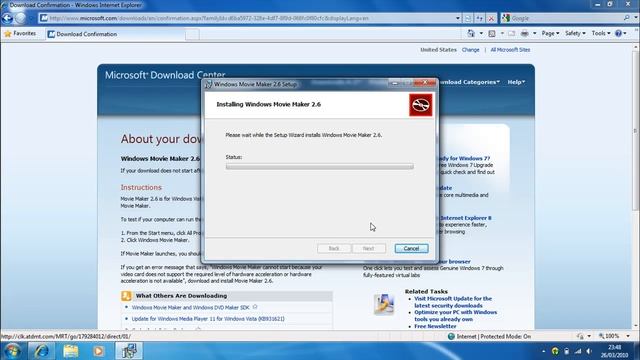Image resolution: width=640 pixels, height=360 pixels.
Task: Click the Print icon in command bar
Action: tap(524, 33)
